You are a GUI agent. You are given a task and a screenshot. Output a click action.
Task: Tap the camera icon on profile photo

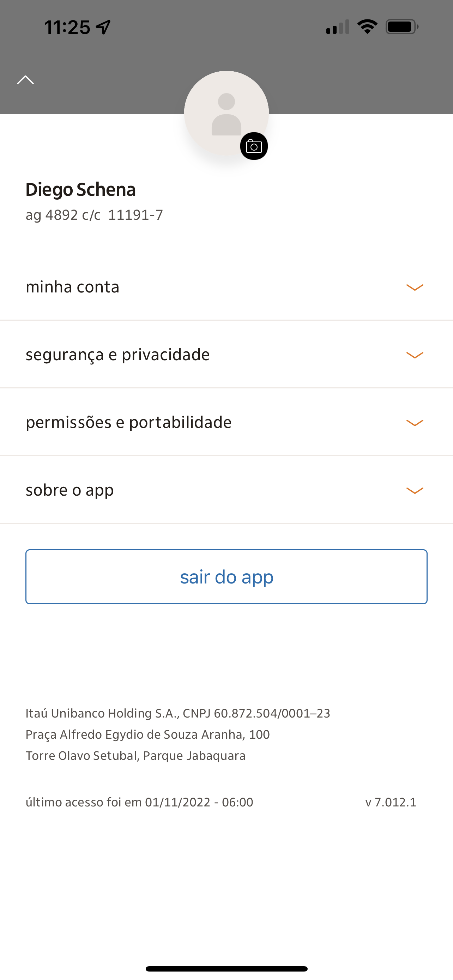(254, 146)
